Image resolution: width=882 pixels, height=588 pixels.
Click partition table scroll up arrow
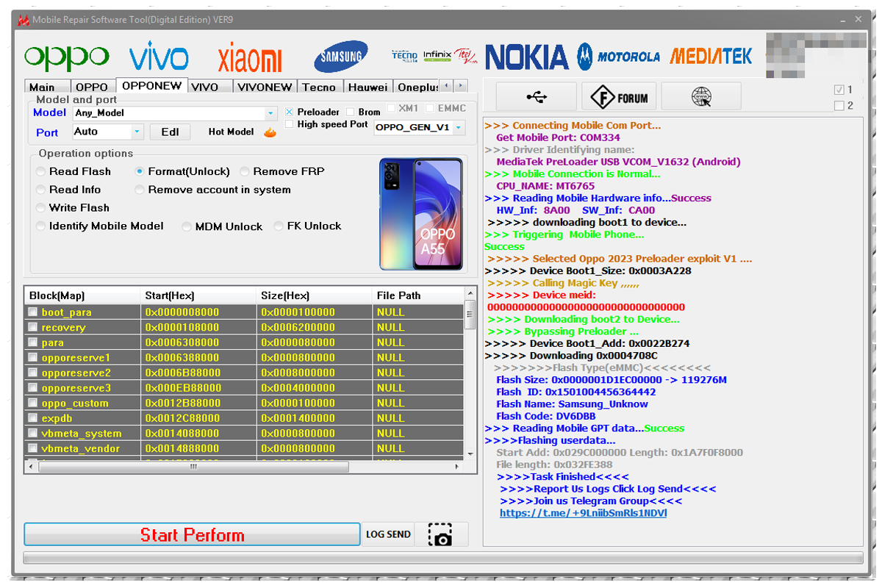[470, 294]
